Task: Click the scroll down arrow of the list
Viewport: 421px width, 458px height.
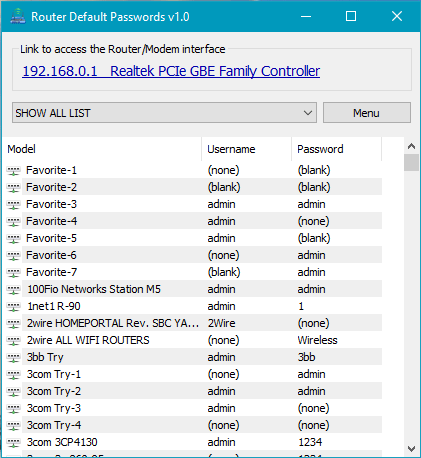Action: pos(412,449)
